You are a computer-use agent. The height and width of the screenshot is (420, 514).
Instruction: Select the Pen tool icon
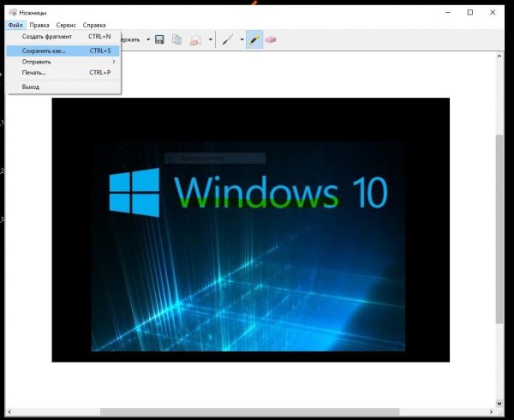pyautogui.click(x=228, y=39)
